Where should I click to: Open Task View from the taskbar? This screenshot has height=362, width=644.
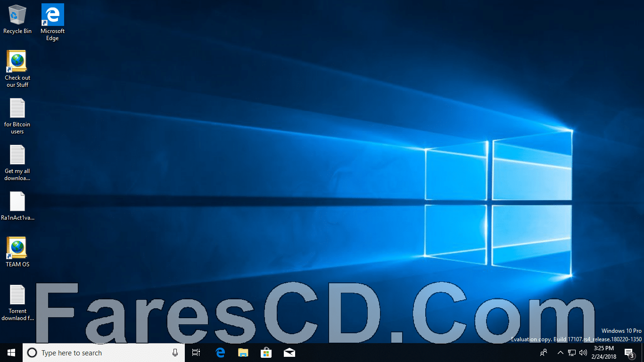(x=196, y=353)
